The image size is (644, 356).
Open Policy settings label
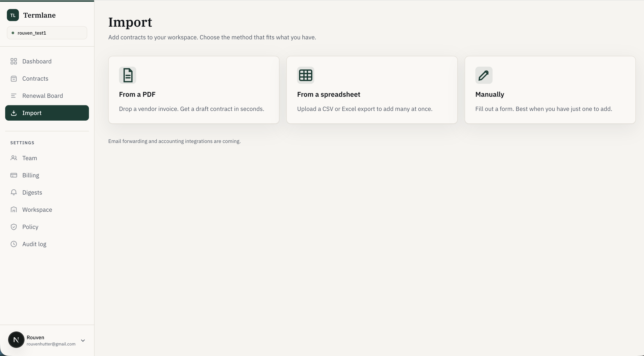tap(30, 227)
